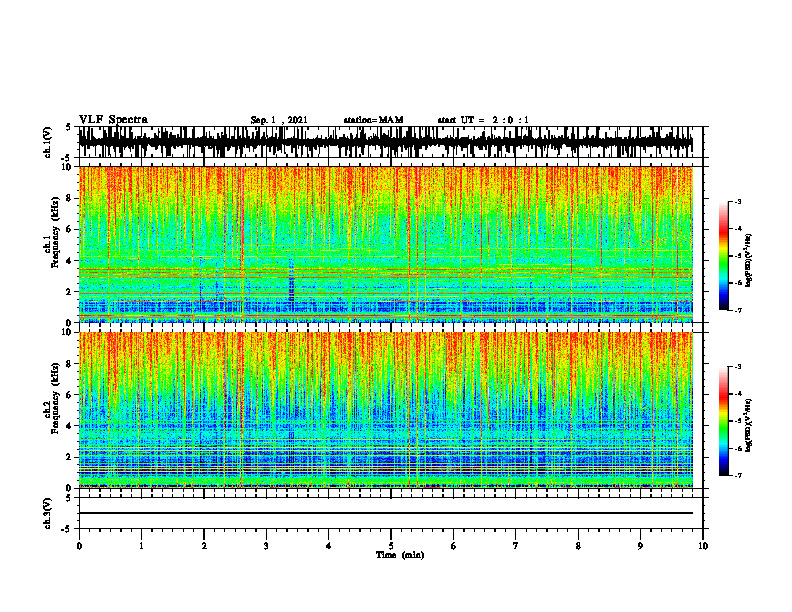Click ch.2 colorbar log(PSD) units label
792x612 pixels.
[749, 426]
